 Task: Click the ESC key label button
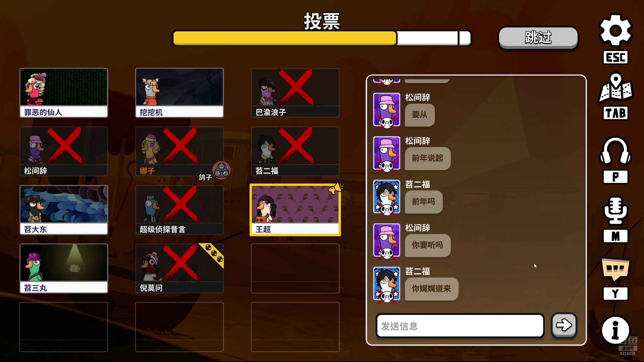tap(615, 57)
